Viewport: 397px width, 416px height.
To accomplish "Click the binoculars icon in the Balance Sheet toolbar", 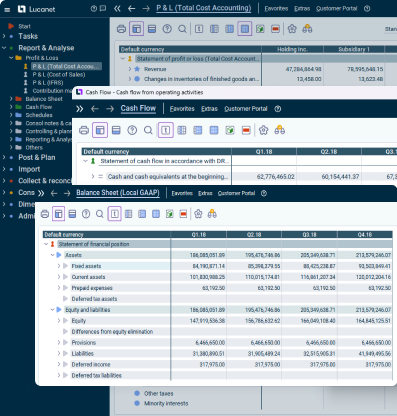I will point(212,214).
